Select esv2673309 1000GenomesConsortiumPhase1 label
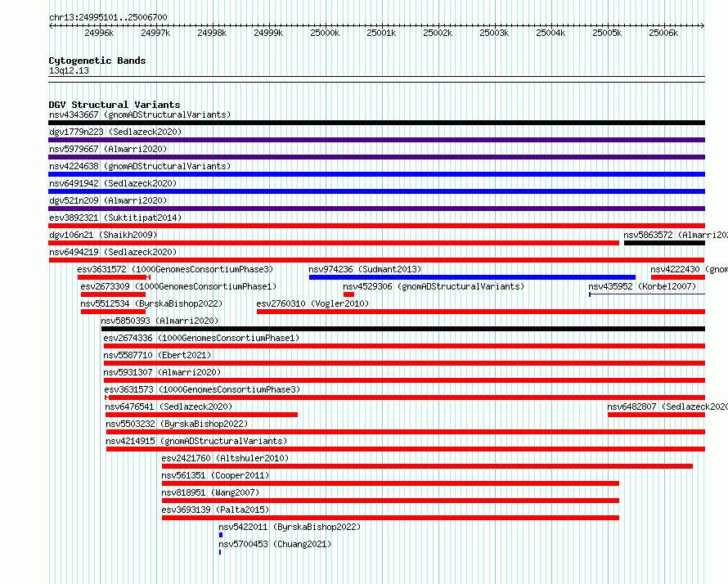Image resolution: width=728 pixels, height=584 pixels. click(x=178, y=286)
